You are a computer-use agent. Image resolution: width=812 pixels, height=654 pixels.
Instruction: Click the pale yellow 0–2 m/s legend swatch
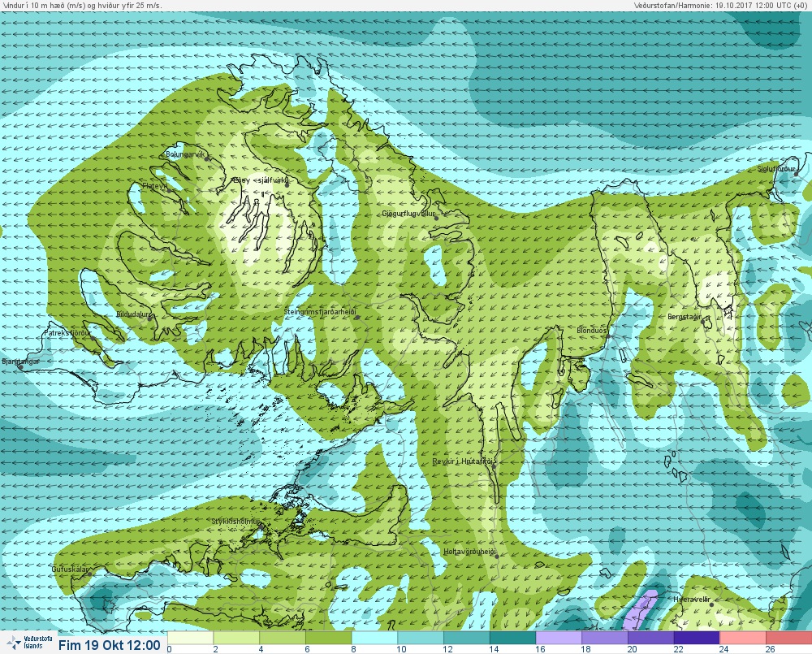click(190, 638)
